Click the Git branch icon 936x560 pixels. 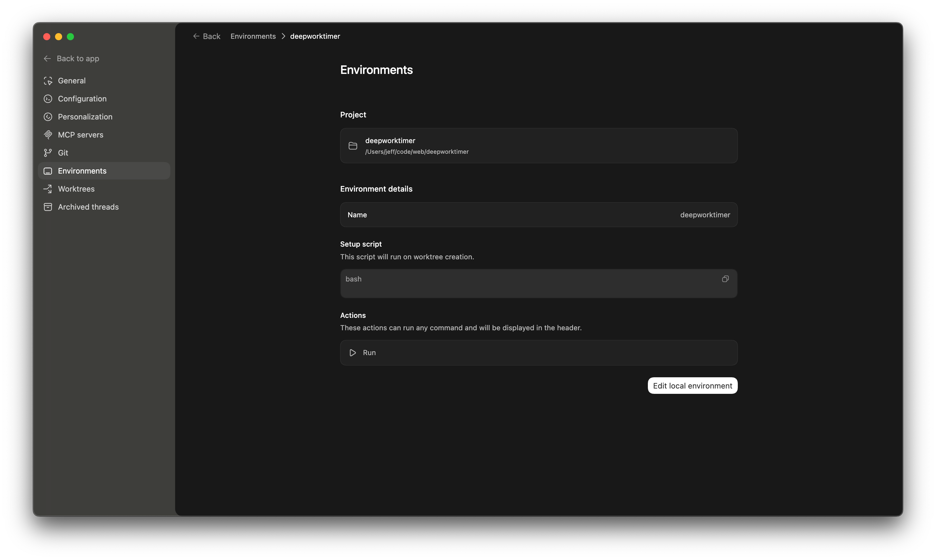pyautogui.click(x=48, y=153)
